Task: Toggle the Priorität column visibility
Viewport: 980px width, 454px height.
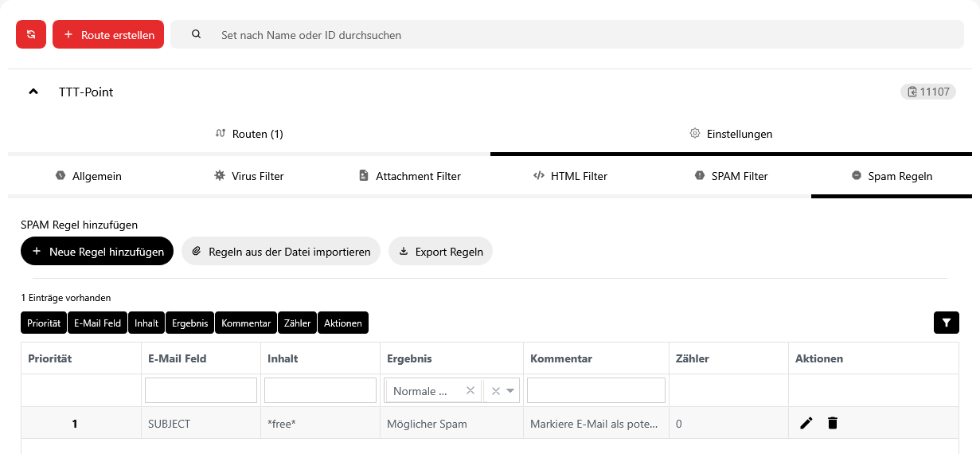Action: coord(44,323)
